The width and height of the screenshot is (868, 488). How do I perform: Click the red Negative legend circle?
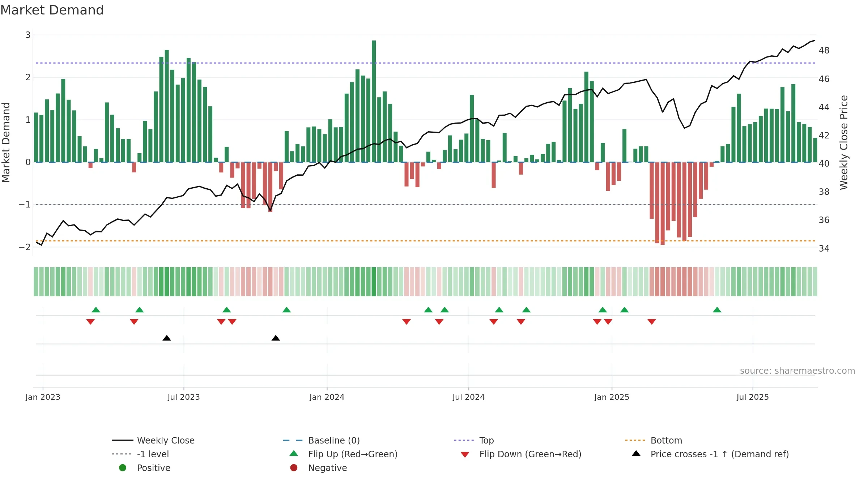click(294, 468)
